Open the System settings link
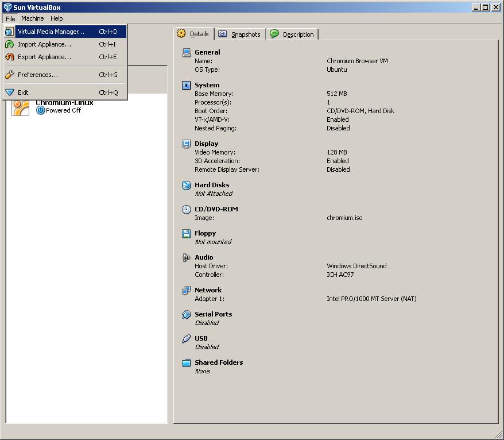The width and height of the screenshot is (504, 440). [x=207, y=85]
